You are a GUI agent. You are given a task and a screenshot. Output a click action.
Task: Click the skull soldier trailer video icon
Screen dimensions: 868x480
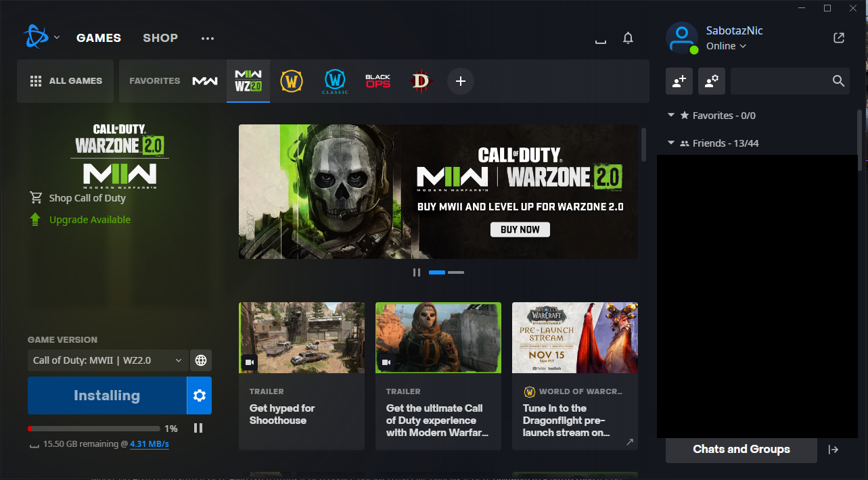(x=386, y=362)
